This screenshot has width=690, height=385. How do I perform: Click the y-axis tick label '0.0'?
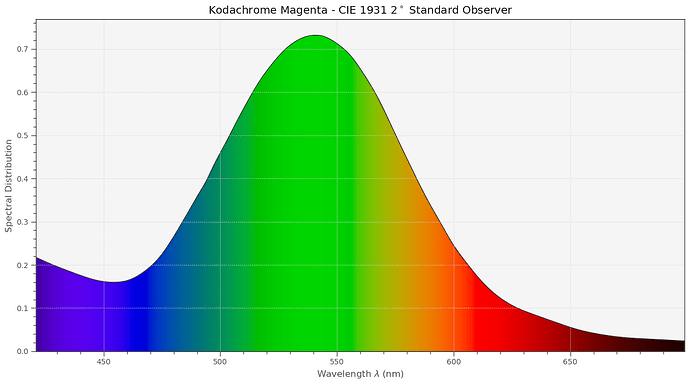pyautogui.click(x=22, y=351)
